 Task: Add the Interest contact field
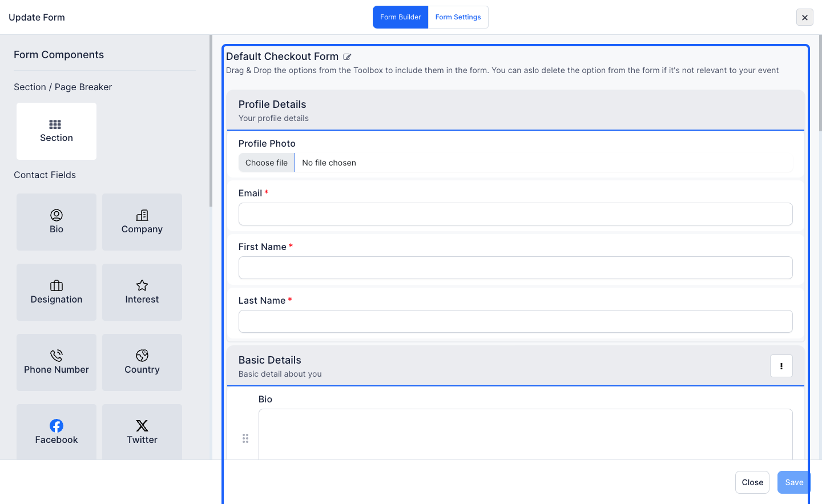click(x=142, y=292)
